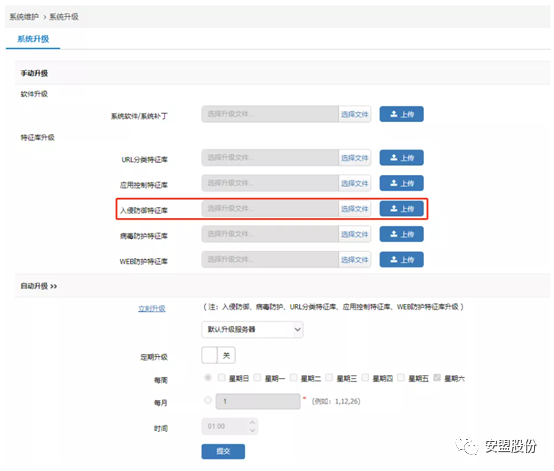This screenshot has width=554, height=471.
Task: Upload the 应用控制特征库 file
Action: (401, 183)
